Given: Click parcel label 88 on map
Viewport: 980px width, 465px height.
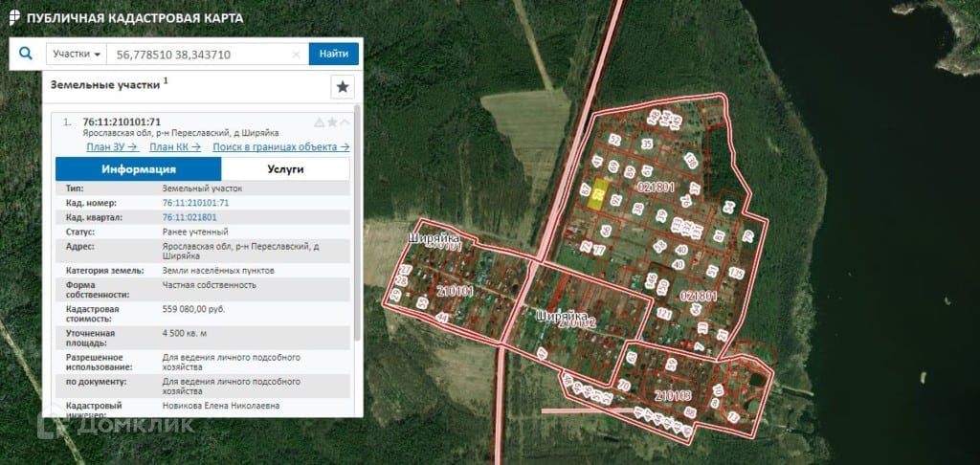Looking at the screenshot, I should coord(690,412).
